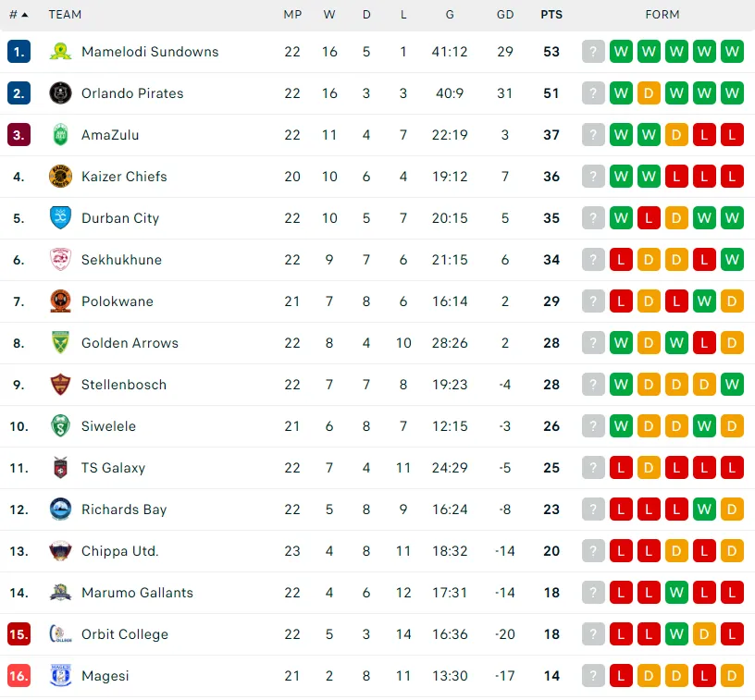Click the Durban City club badge
755x700 pixels.
coord(60,218)
